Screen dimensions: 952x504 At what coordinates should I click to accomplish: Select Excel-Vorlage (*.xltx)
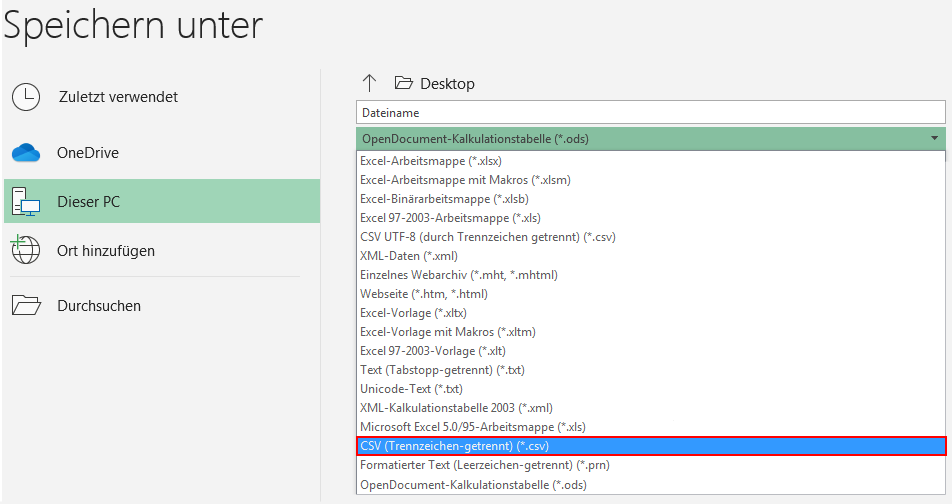point(651,313)
